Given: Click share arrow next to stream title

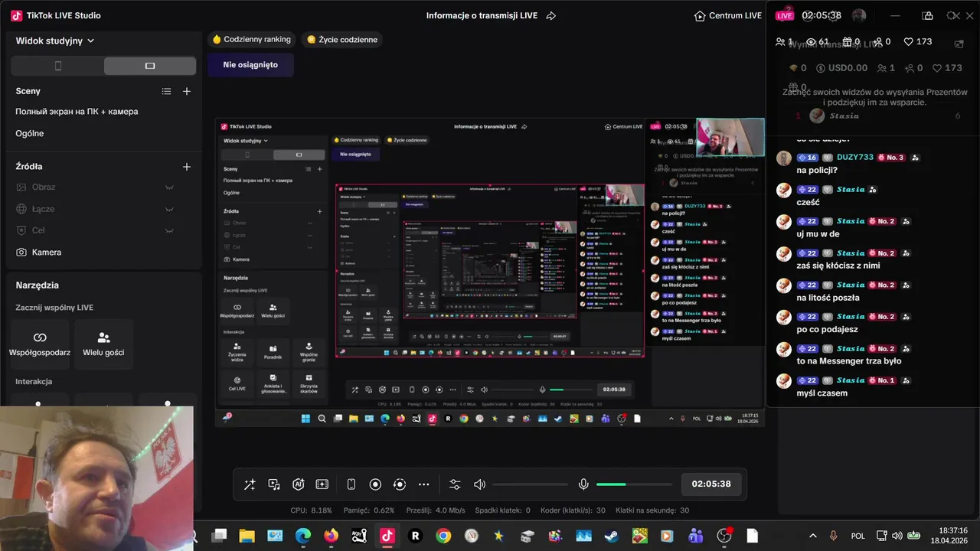Looking at the screenshot, I should click(x=550, y=15).
